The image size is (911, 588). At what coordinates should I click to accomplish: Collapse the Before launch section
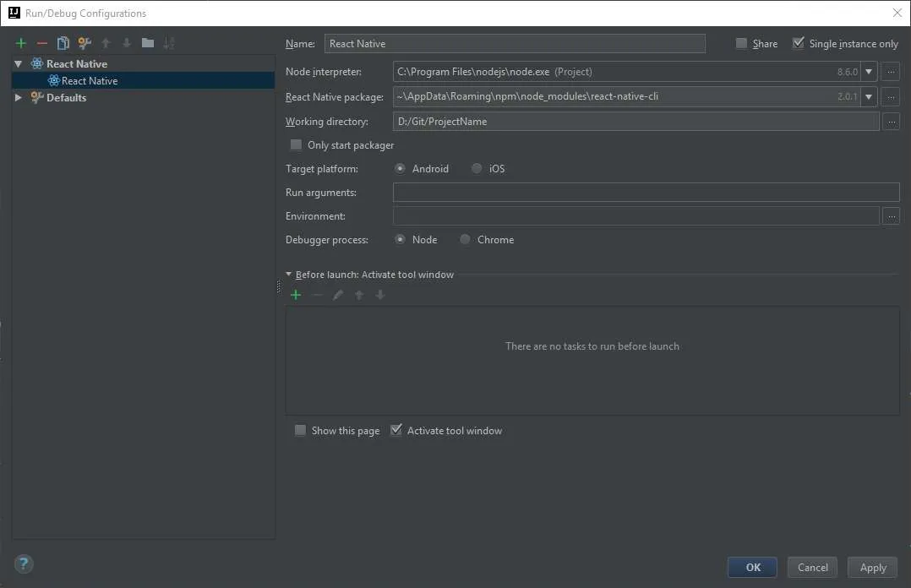pyautogui.click(x=289, y=275)
